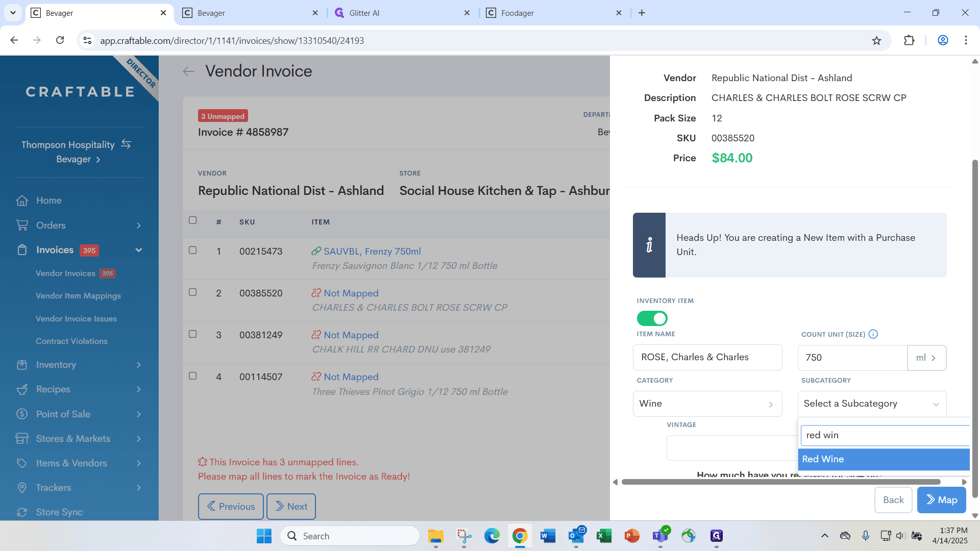
Task: Expand the Inventory sidebar section
Action: point(139,365)
